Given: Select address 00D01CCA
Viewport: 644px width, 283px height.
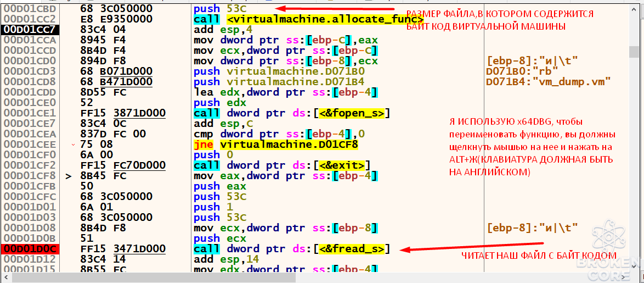Looking at the screenshot, I should pos(30,40).
